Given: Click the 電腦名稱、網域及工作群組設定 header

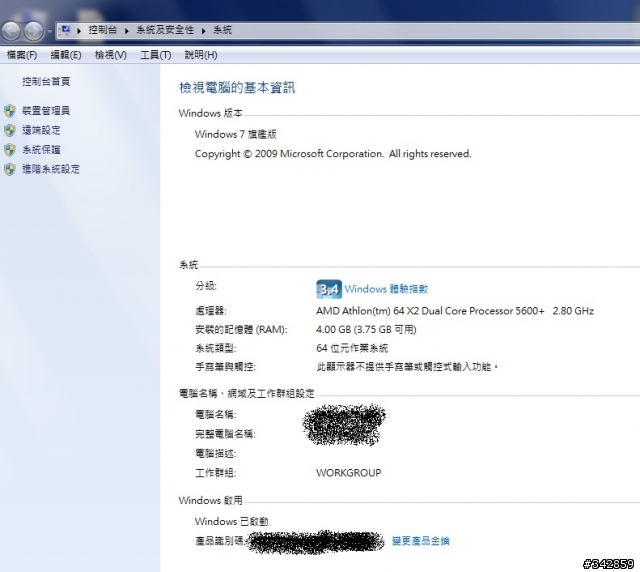Looking at the screenshot, I should pos(247,393).
